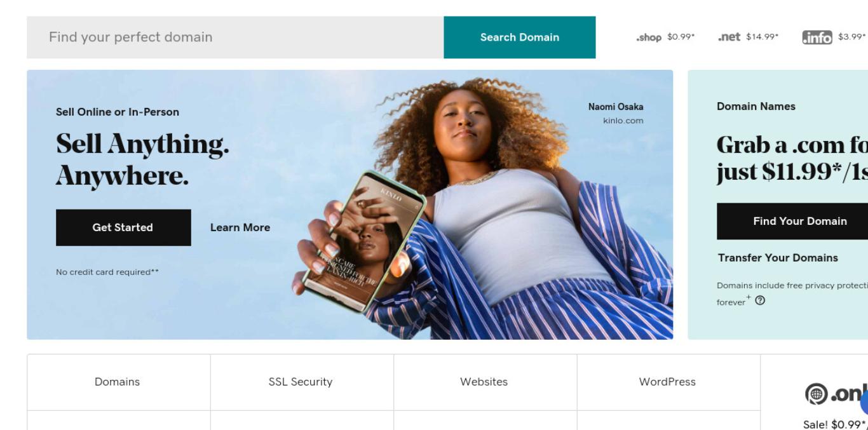Click the .net domain price logo
This screenshot has width=868, height=430.
[x=729, y=37]
